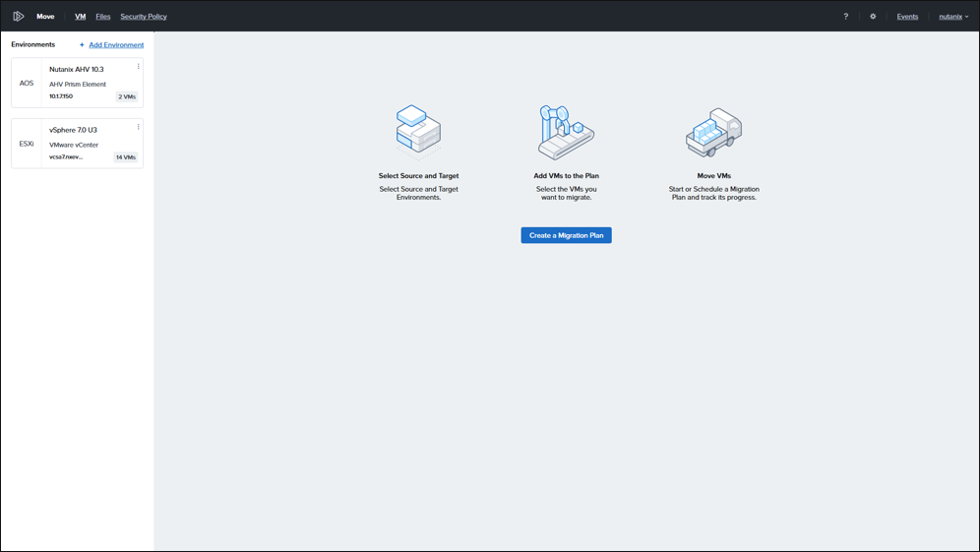Open the settings gear icon

click(873, 17)
